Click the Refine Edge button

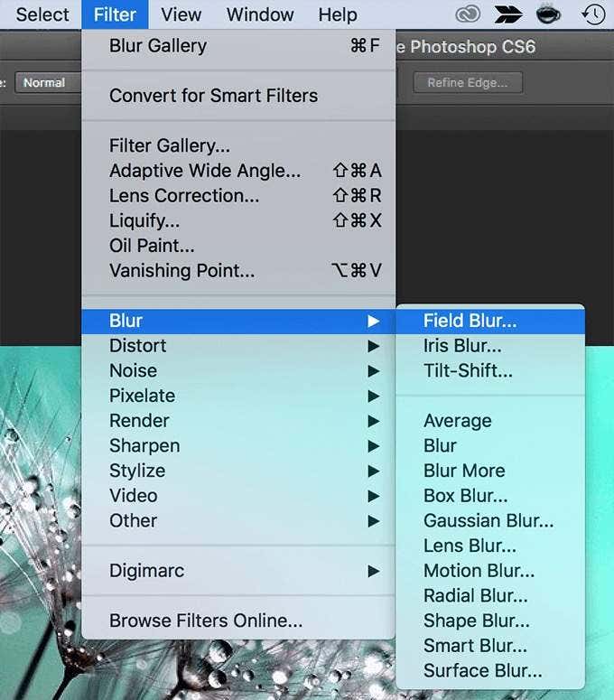tap(468, 82)
